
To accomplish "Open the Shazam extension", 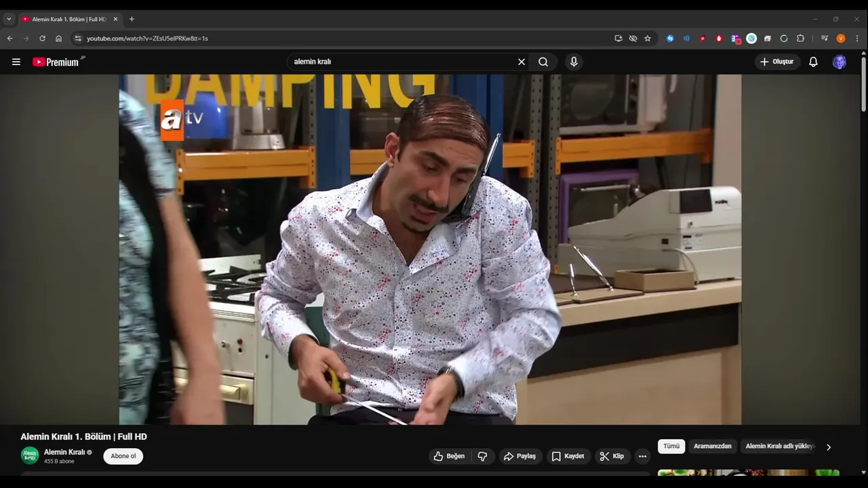I will [670, 39].
